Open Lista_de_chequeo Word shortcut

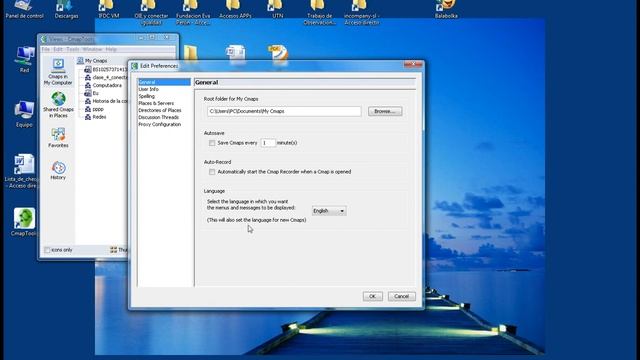pyautogui.click(x=22, y=171)
